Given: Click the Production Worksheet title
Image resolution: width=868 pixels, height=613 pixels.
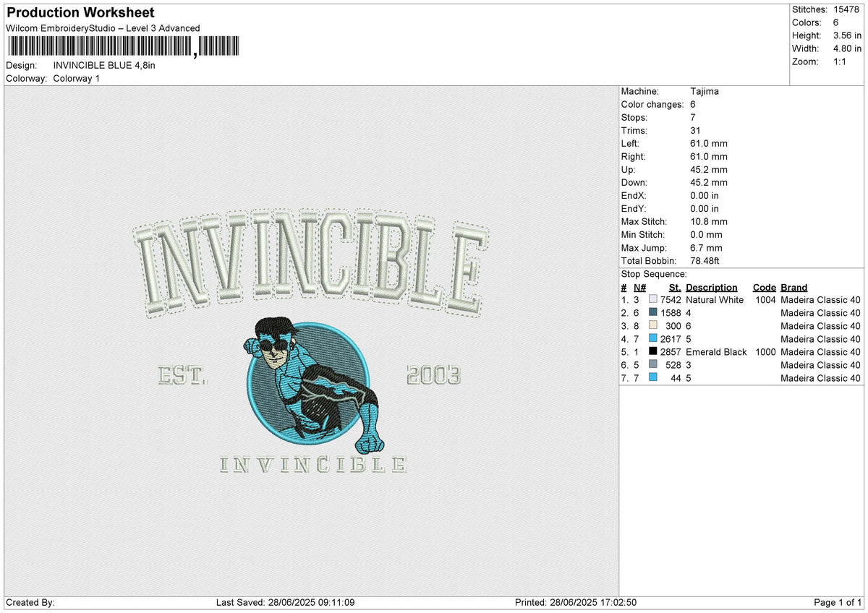Looking at the screenshot, I should click(80, 13).
